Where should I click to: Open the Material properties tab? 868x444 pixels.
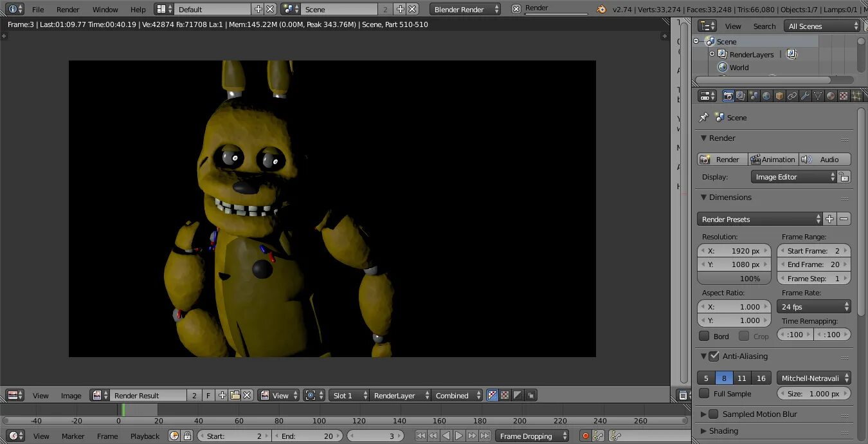[830, 95]
